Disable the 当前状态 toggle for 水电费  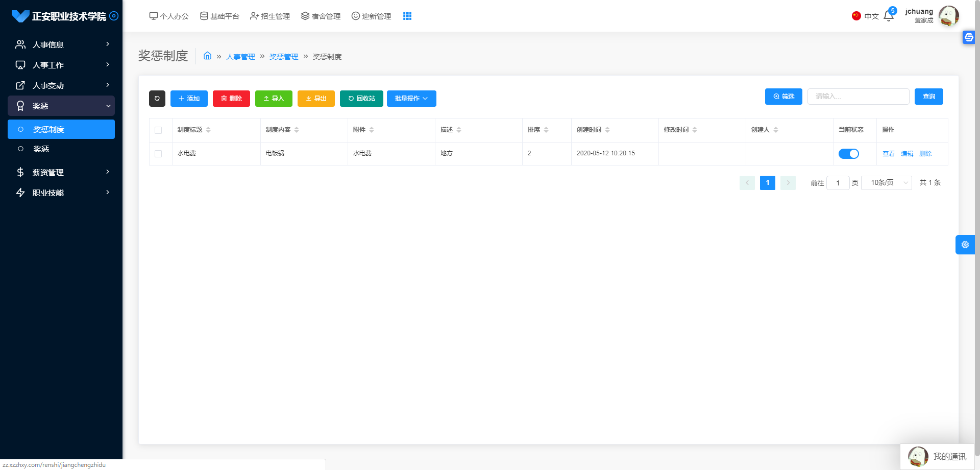tap(849, 153)
